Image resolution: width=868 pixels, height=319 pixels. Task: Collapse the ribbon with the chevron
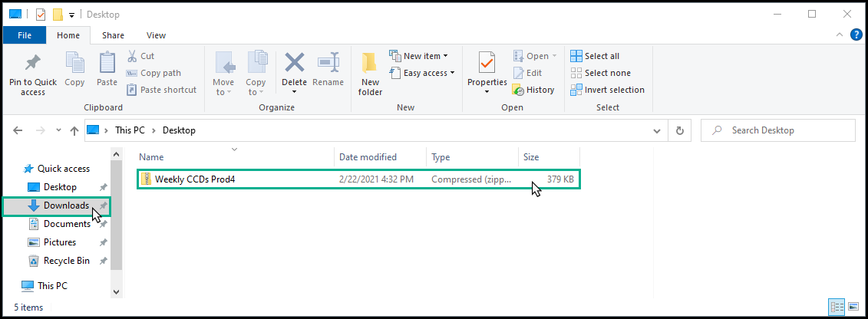point(839,35)
